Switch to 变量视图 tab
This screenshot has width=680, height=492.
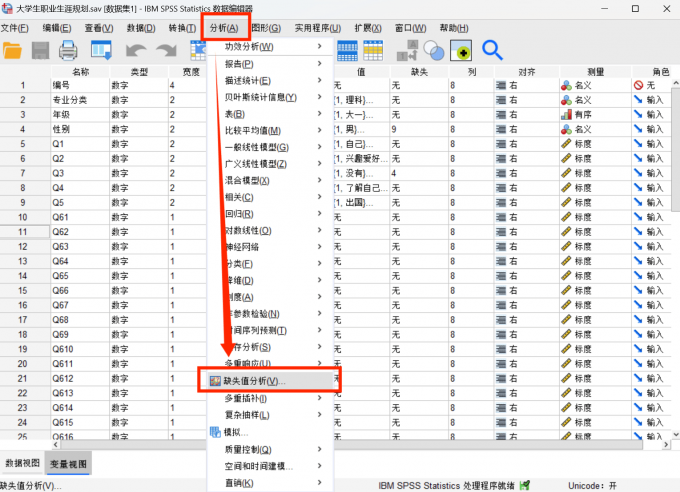pyautogui.click(x=68, y=463)
